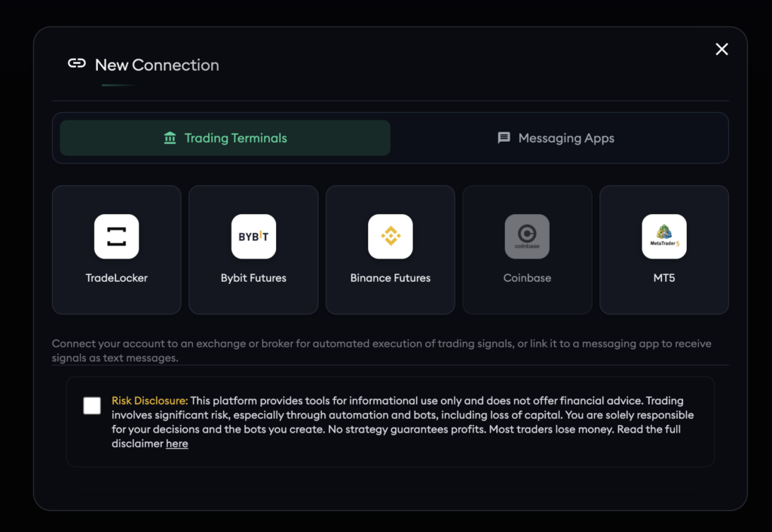Click the chat bubble icon in Messaging Apps
The height and width of the screenshot is (532, 772).
504,138
